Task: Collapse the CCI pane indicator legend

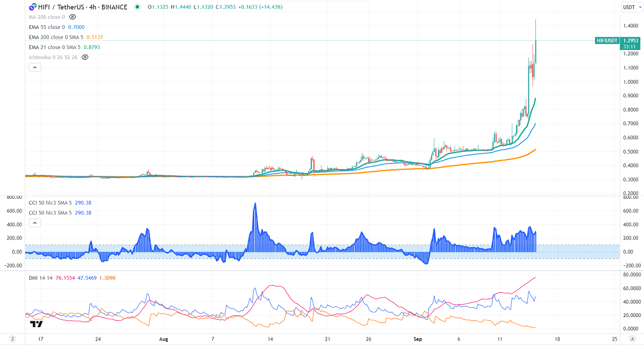Action: pyautogui.click(x=35, y=223)
